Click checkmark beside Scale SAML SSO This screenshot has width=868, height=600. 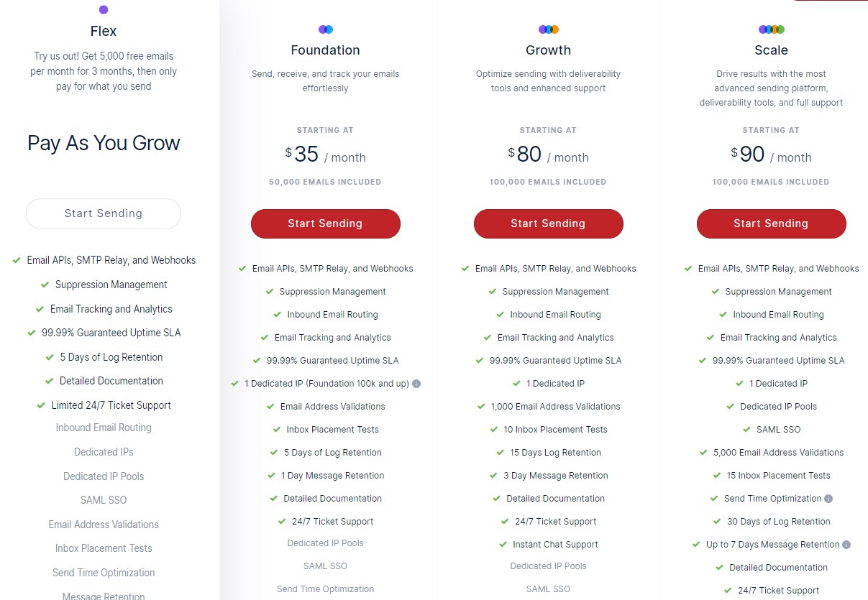(x=746, y=430)
